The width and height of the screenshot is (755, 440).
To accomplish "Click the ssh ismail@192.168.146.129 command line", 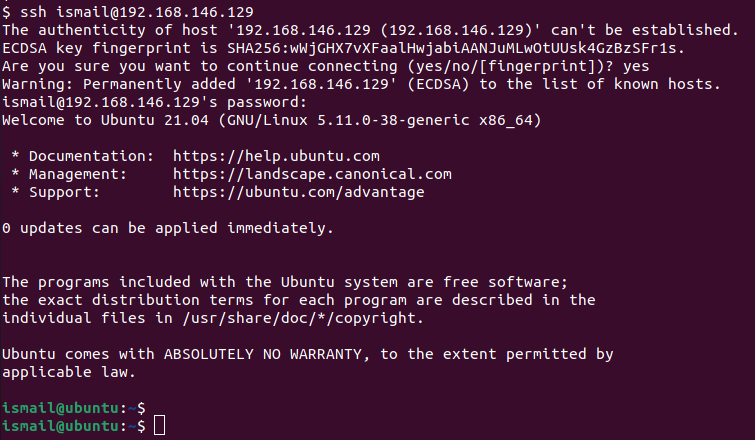I will point(128,12).
